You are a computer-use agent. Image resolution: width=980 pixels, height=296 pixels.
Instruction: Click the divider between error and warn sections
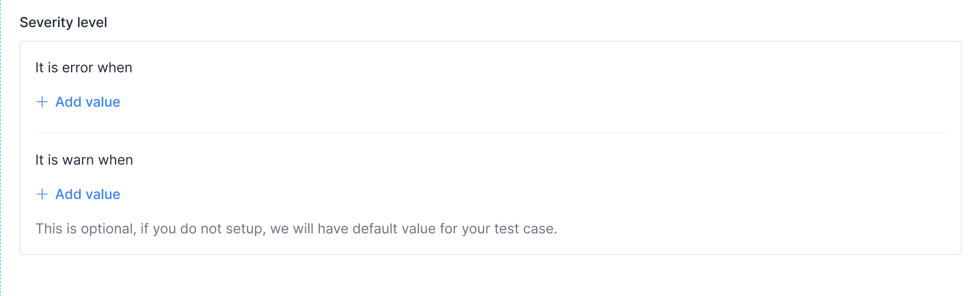[x=490, y=133]
